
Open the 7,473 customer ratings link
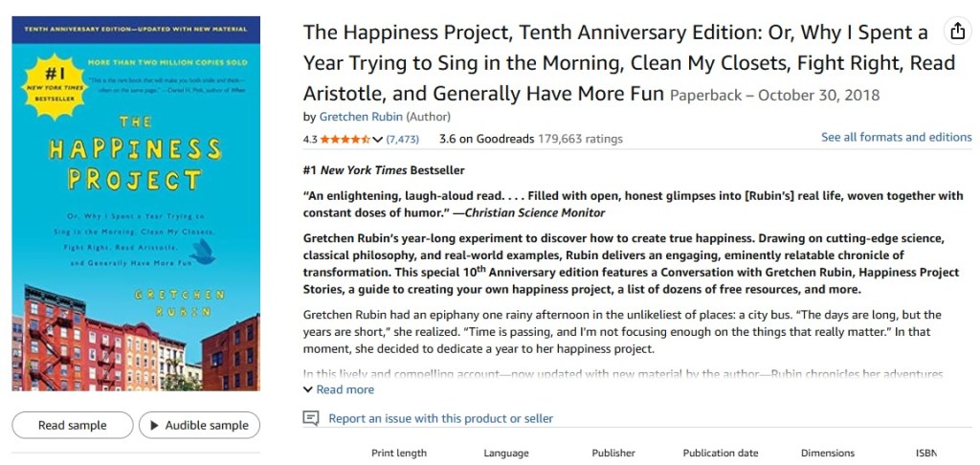(x=403, y=139)
